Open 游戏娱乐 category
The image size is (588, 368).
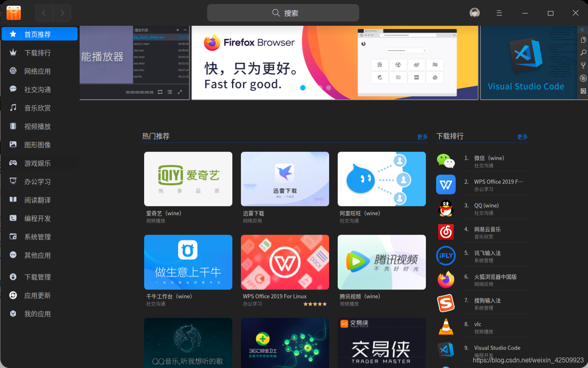(40, 163)
